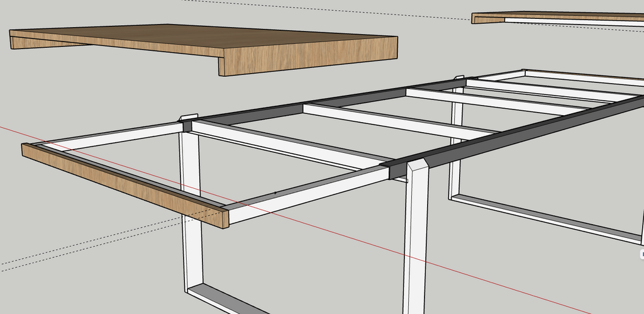Select the small bracket tab above the left leg
This screenshot has width=644, height=314.
pyautogui.click(x=189, y=118)
